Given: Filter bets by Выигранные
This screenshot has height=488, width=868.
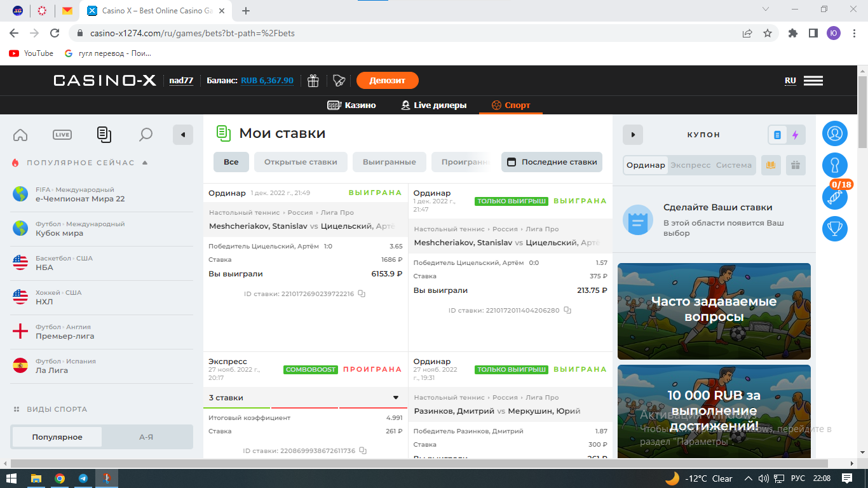Looking at the screenshot, I should pos(389,162).
